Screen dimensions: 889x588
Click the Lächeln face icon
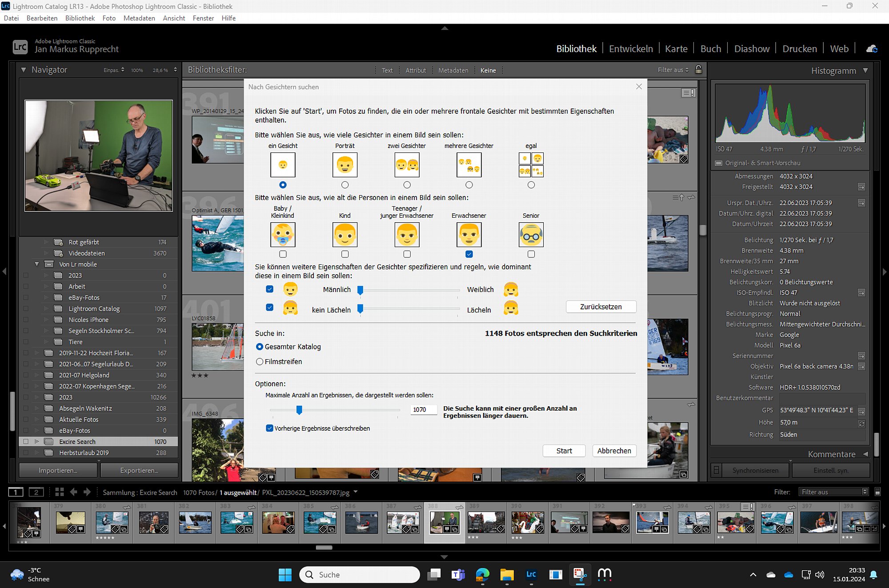coord(511,308)
